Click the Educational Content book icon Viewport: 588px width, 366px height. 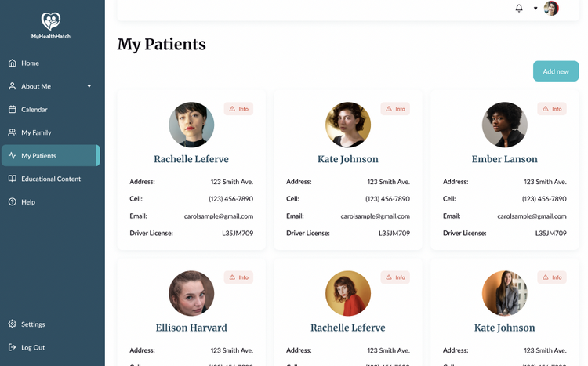pos(13,179)
